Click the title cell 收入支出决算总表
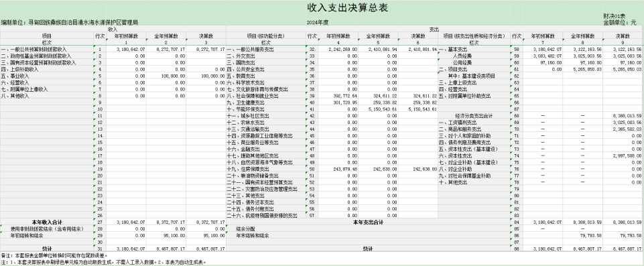This screenshot has width=644, height=266. pos(347,8)
